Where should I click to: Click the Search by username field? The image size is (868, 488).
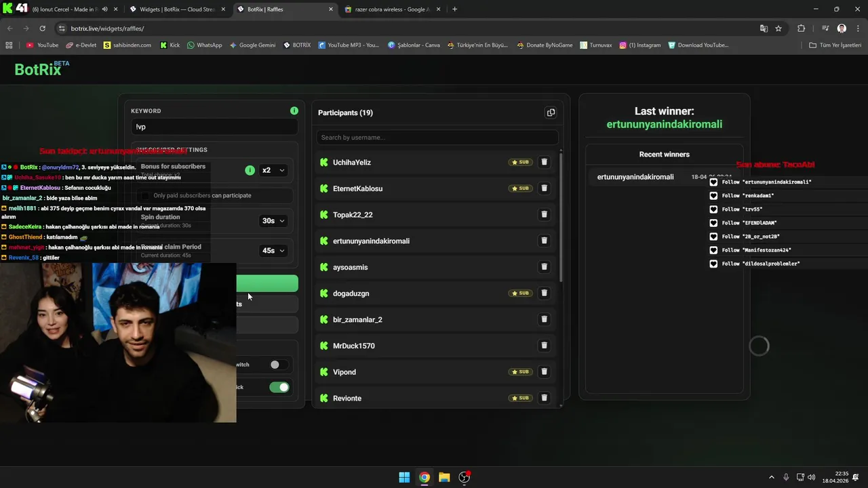437,138
